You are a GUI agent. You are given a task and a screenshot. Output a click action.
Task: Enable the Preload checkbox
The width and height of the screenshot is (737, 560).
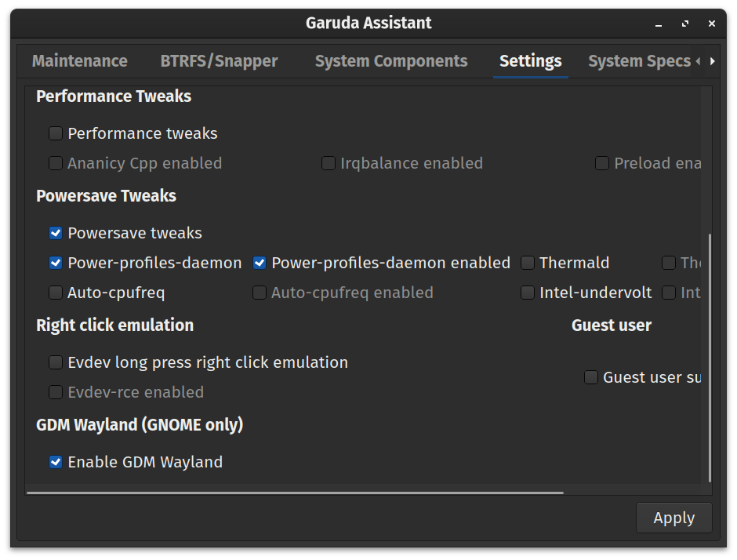pyautogui.click(x=602, y=163)
